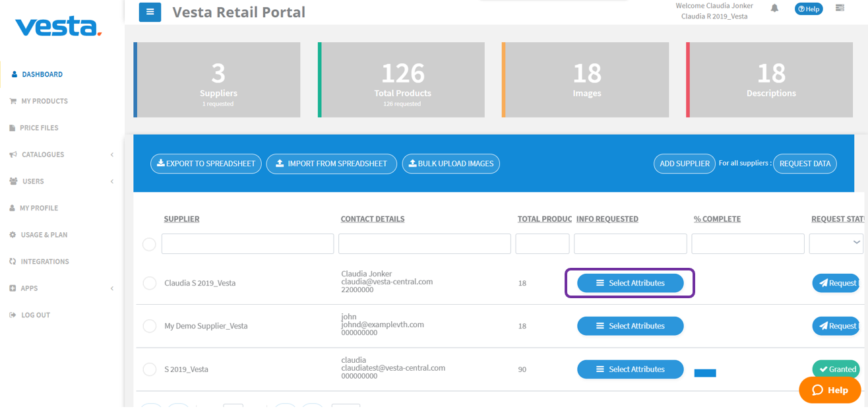
Task: Click the Total Products summary card
Action: click(401, 80)
